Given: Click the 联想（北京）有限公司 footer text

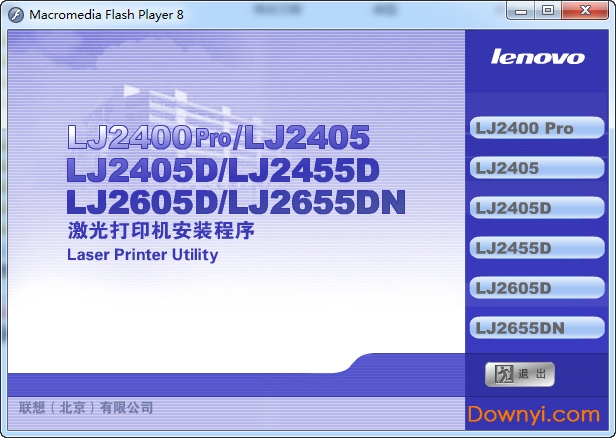Looking at the screenshot, I should (x=86, y=407).
